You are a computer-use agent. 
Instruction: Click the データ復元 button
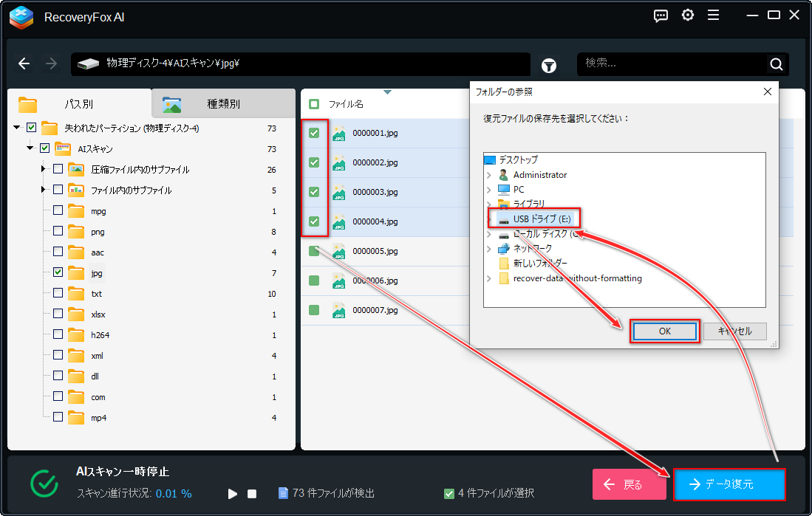pyautogui.click(x=729, y=484)
